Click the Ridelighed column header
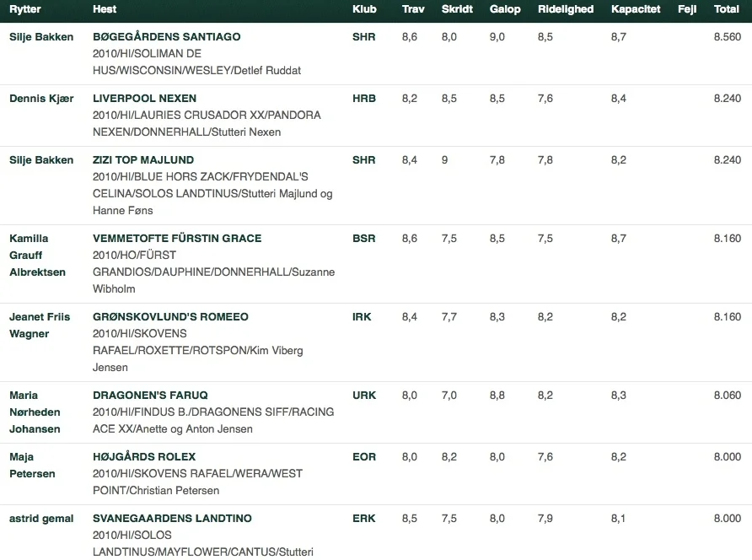This screenshot has width=752, height=560. point(566,9)
